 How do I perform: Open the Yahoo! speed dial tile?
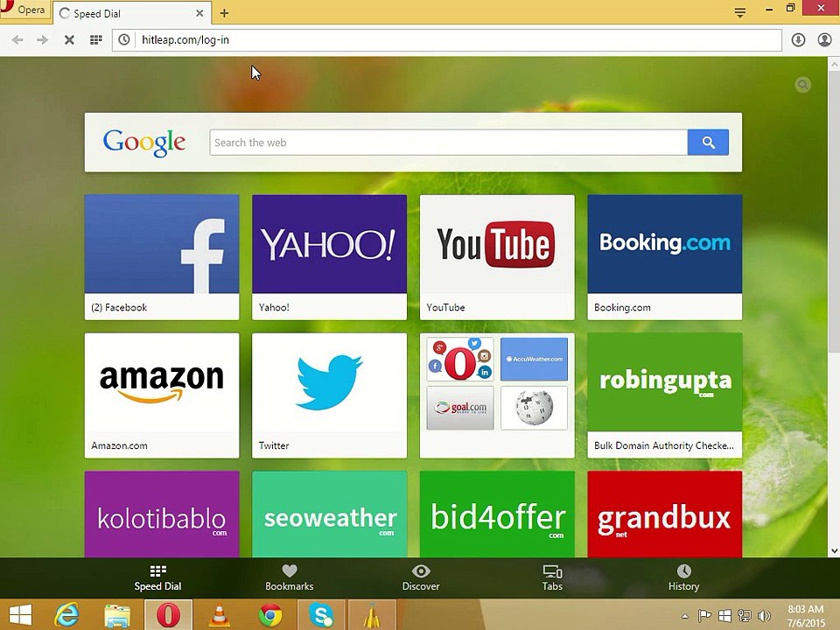coord(330,257)
